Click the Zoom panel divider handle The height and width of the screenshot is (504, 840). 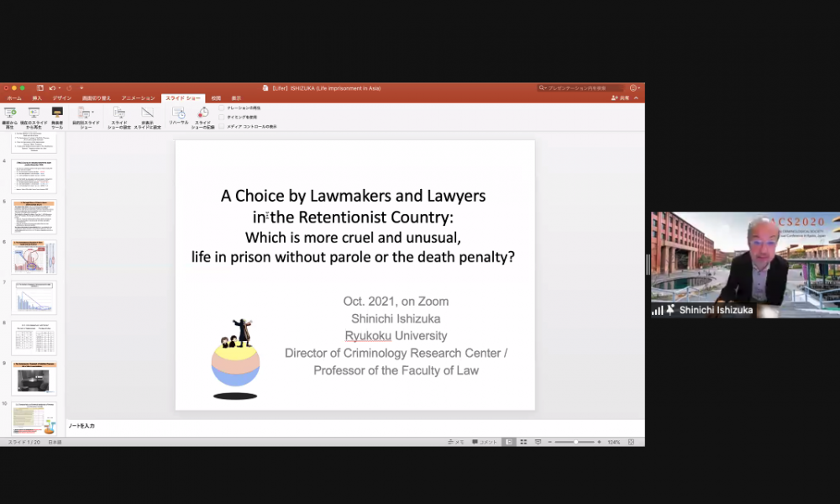[x=648, y=265]
